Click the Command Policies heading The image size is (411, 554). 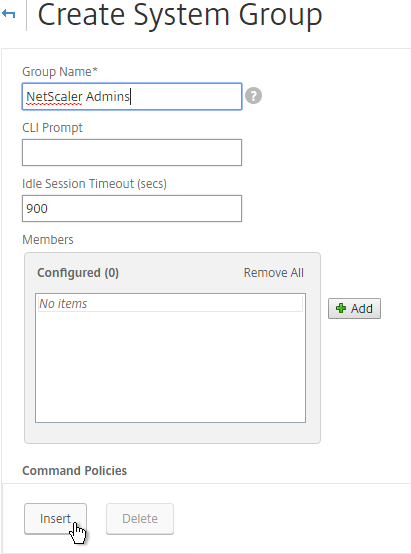pyautogui.click(x=75, y=471)
